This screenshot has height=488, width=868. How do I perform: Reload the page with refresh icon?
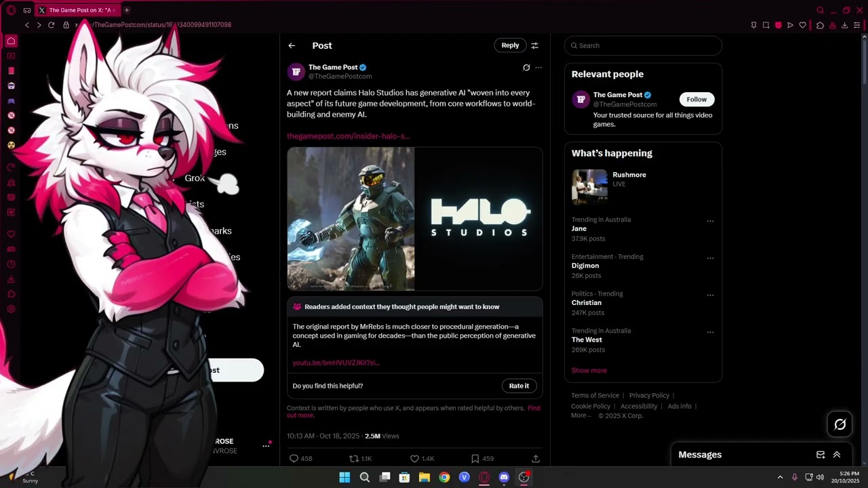(51, 25)
